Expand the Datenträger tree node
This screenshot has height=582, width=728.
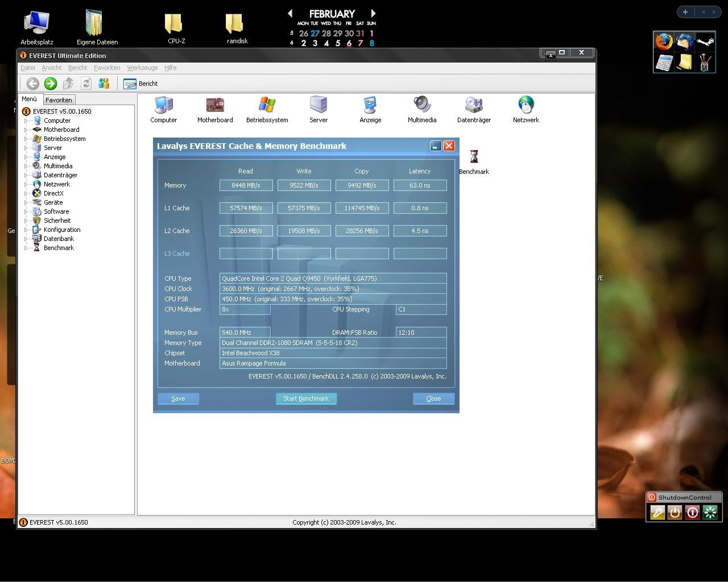(x=26, y=175)
